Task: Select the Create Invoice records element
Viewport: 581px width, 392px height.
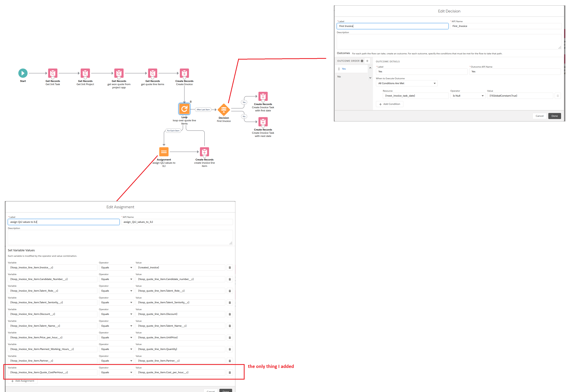Action: click(184, 73)
